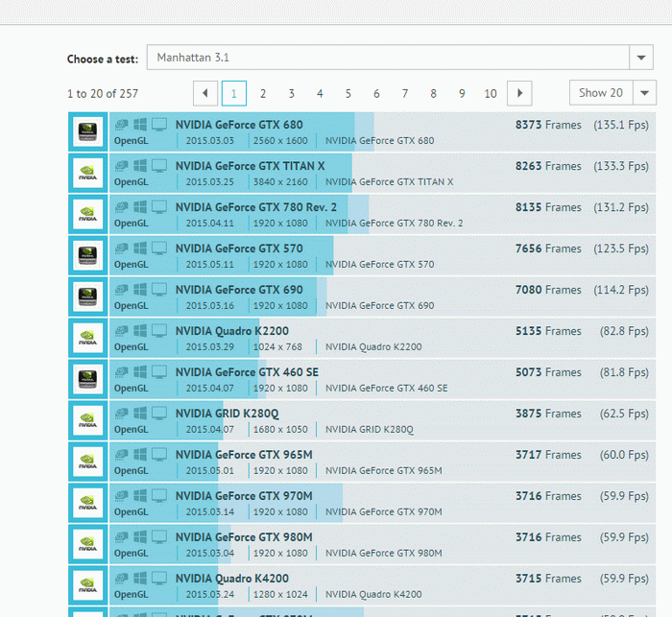
Task: Go to next page arrow
Action: click(x=519, y=93)
